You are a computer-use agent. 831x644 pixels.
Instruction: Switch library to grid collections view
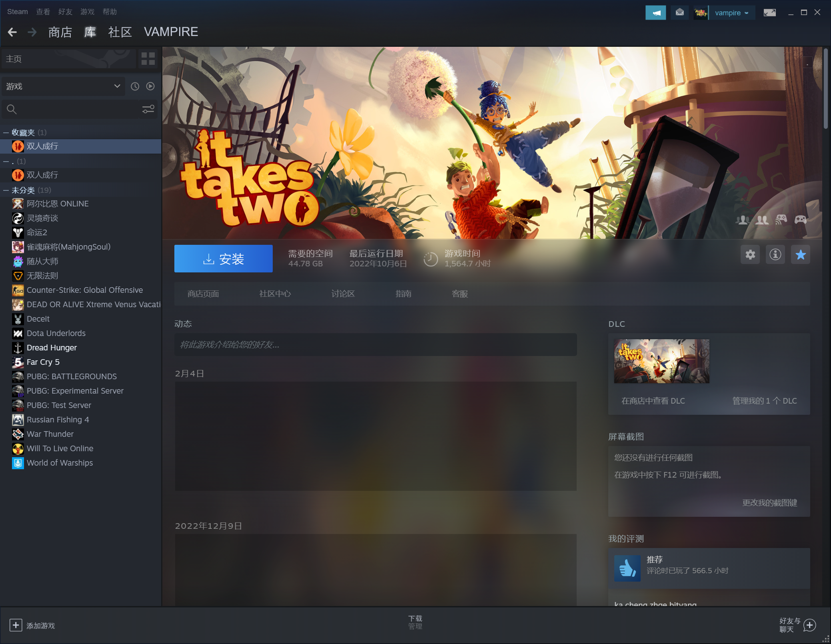[148, 59]
